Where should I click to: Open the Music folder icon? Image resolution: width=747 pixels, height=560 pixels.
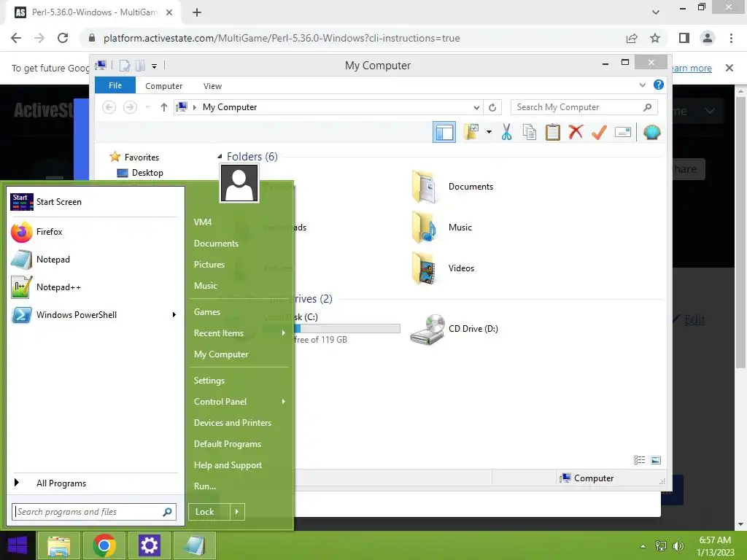[424, 227]
